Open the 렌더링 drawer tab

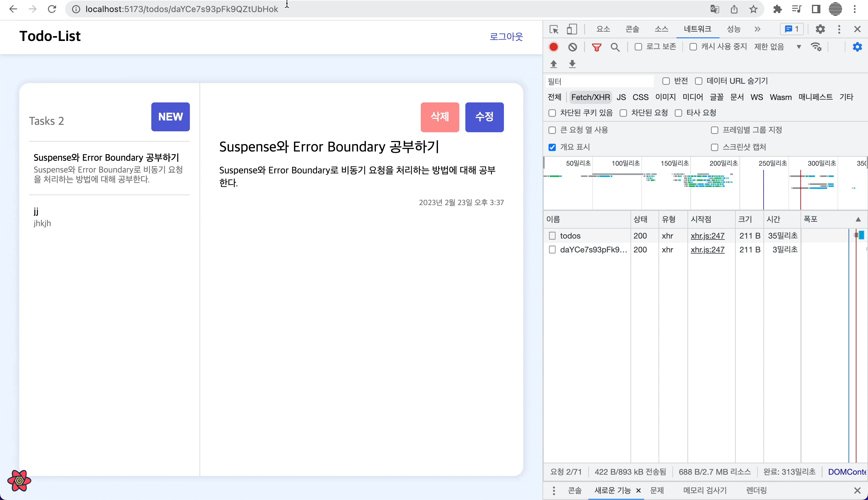pos(756,490)
